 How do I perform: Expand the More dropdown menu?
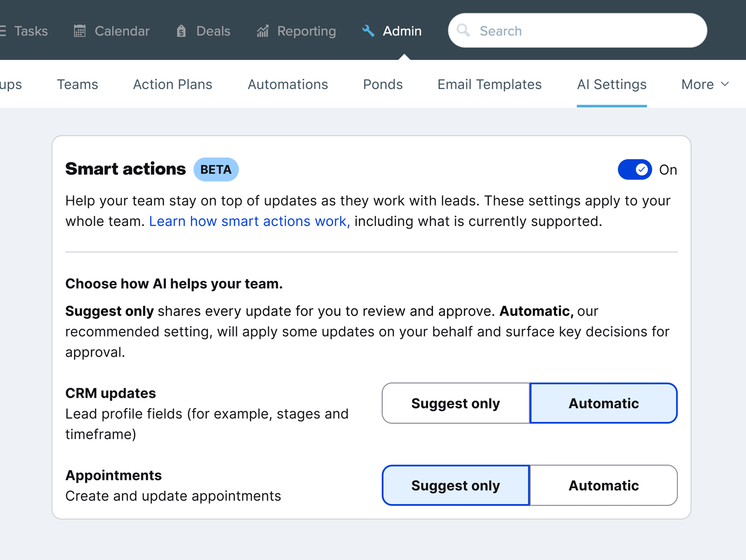tap(705, 84)
